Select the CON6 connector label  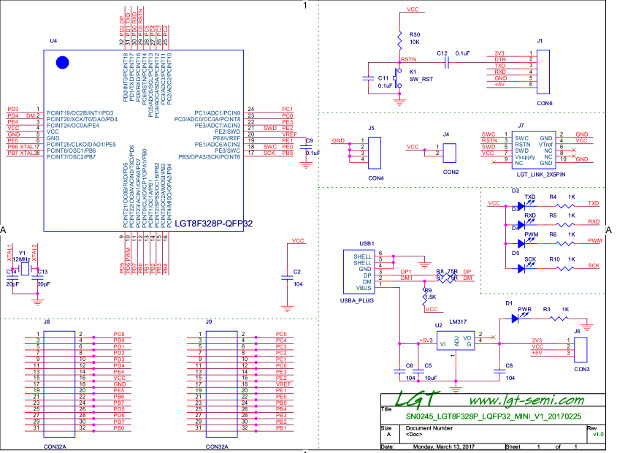pos(544,104)
